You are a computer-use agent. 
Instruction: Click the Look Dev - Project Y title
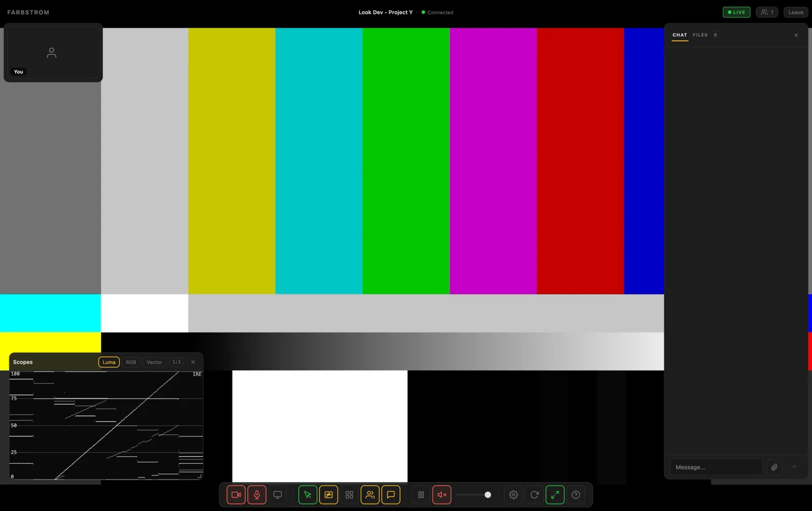386,12
